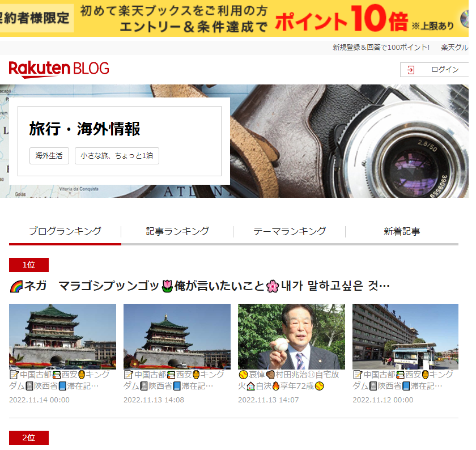Open the 楽天グループ link in top bar
This screenshot has height=450, width=476.
point(454,48)
